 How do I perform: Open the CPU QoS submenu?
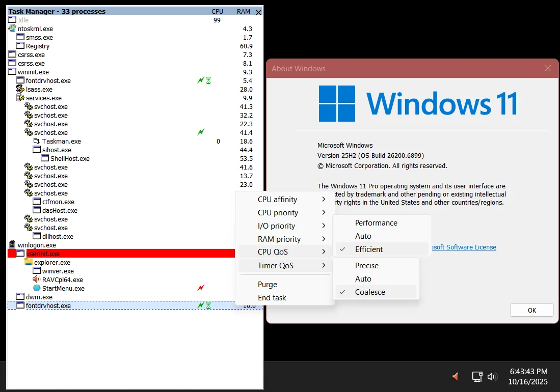(285, 252)
